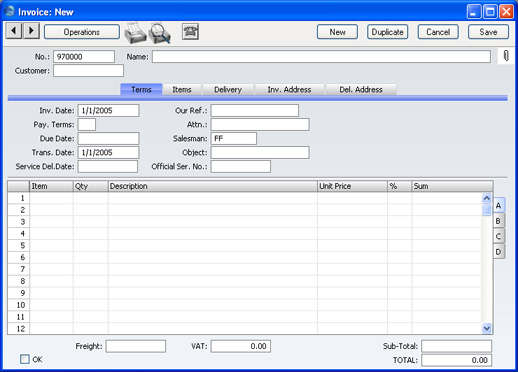Screen dimensions: 518x372
Task: Click the telephone/fax icon
Action: [190, 32]
